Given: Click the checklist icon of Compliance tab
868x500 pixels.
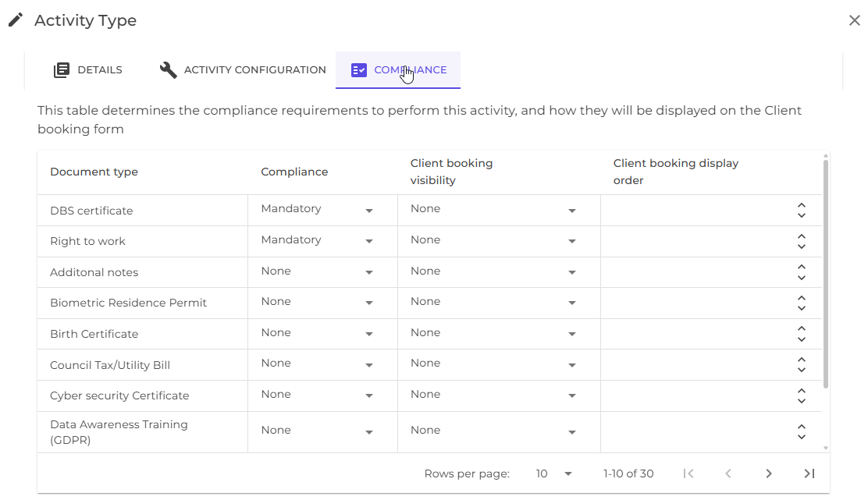Looking at the screenshot, I should (359, 70).
